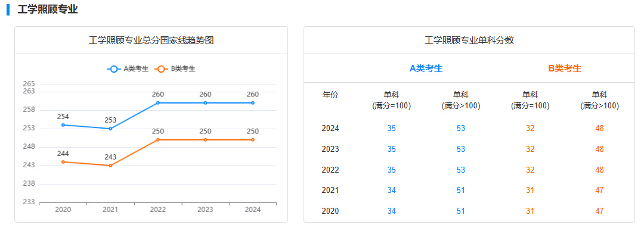644x231 pixels.
Task: Click the 243 data label above the 2021 point
Action: coord(110,157)
